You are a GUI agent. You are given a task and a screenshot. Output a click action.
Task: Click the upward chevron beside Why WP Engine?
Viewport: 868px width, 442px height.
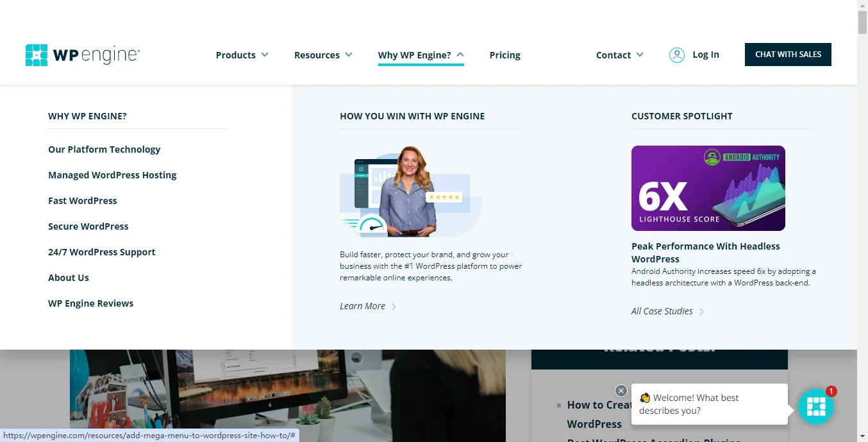pyautogui.click(x=460, y=55)
